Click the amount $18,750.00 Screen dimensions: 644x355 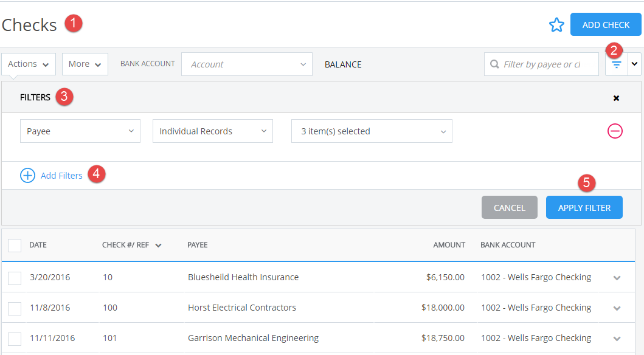443,338
